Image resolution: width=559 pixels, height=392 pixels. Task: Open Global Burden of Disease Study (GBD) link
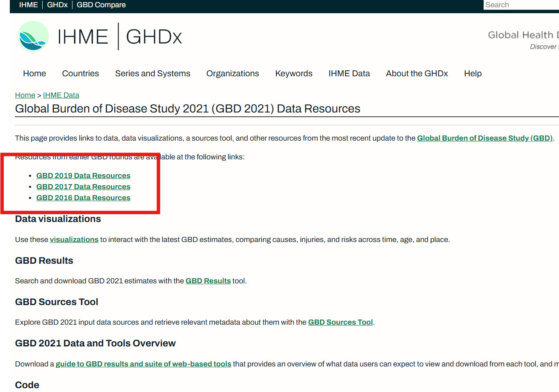coord(485,138)
